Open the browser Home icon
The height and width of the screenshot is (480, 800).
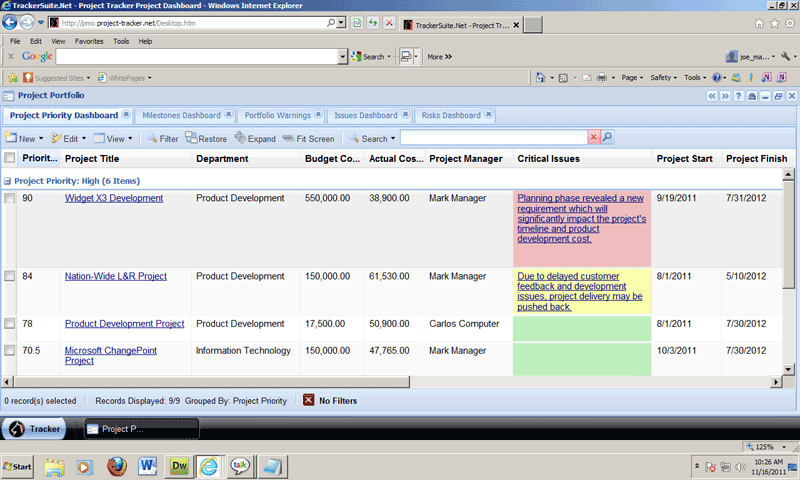759,23
